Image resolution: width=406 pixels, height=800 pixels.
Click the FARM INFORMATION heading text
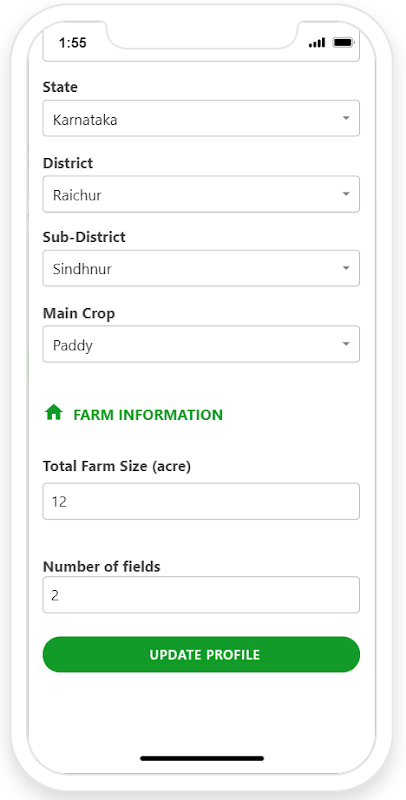tap(148, 415)
